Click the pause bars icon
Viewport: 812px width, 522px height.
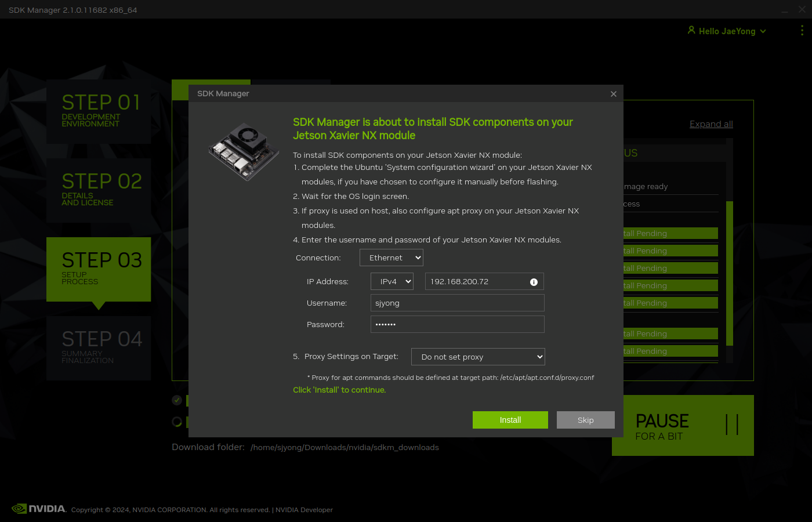732,425
